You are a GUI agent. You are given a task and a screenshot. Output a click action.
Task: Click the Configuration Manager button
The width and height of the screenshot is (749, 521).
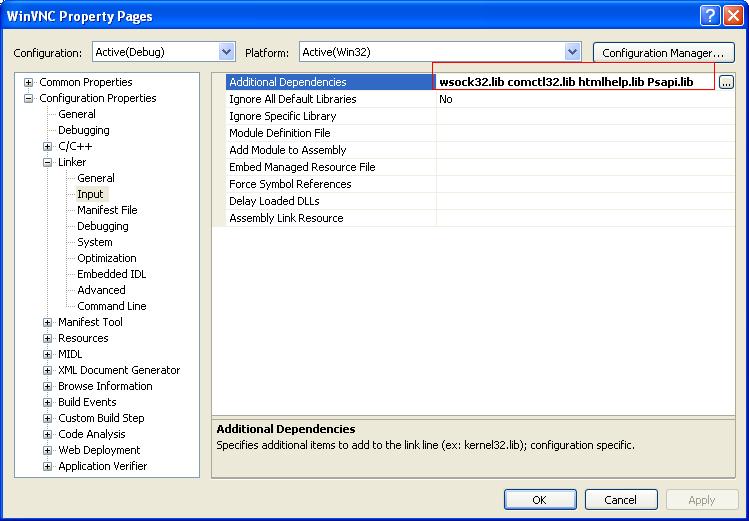[664, 53]
